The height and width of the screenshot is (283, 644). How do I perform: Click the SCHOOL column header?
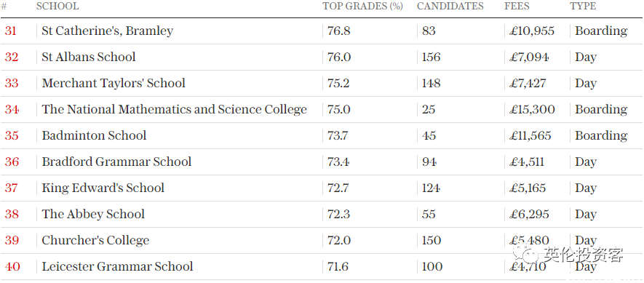pos(57,6)
